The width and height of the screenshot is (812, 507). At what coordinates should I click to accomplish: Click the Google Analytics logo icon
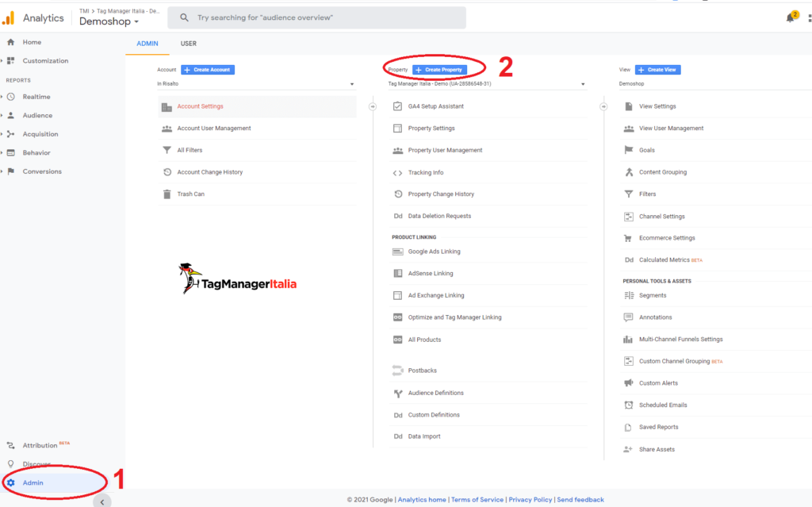tap(8, 19)
